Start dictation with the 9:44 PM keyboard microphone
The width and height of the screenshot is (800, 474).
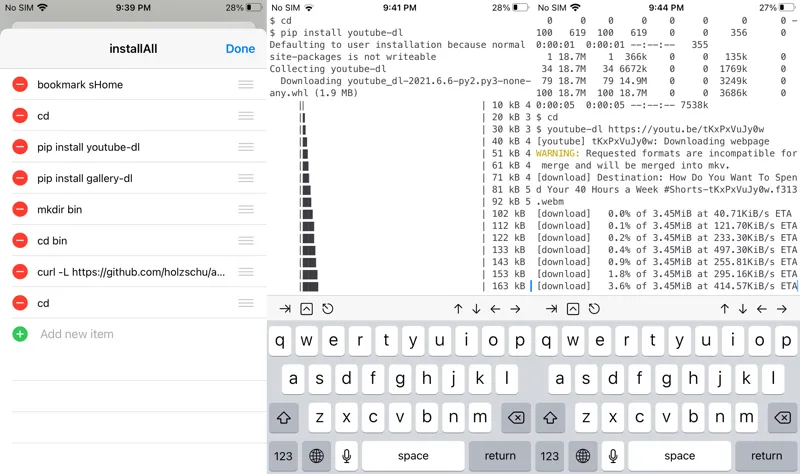point(613,456)
